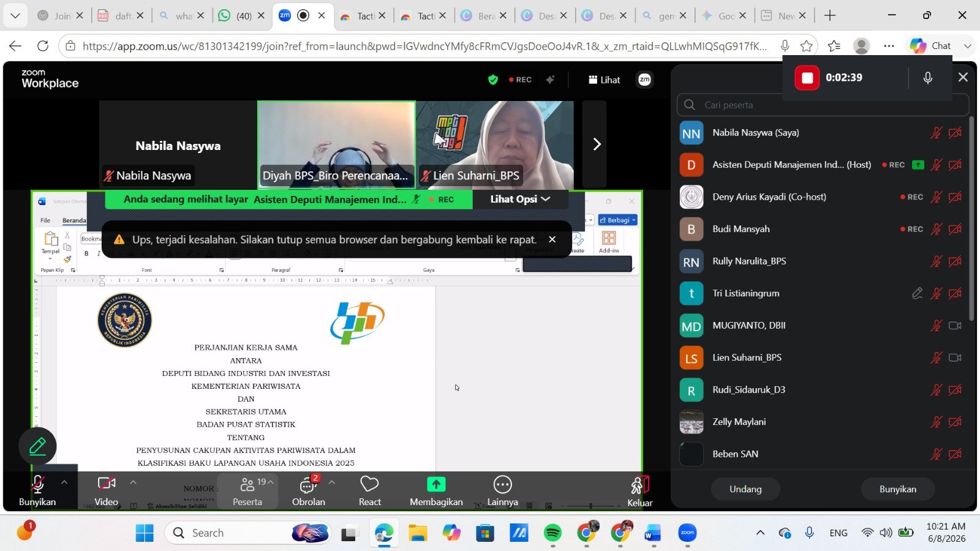Open Windows Start menu
This screenshot has width=980, height=551.
point(145,533)
